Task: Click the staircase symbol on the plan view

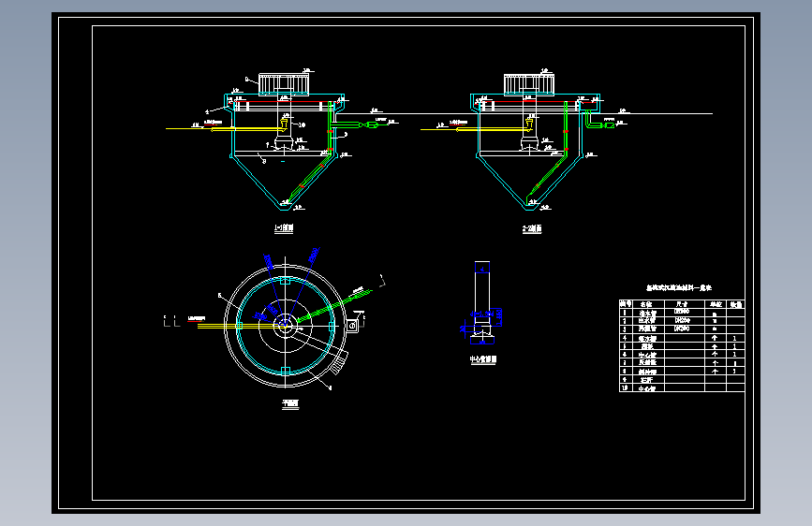Action: (339, 363)
